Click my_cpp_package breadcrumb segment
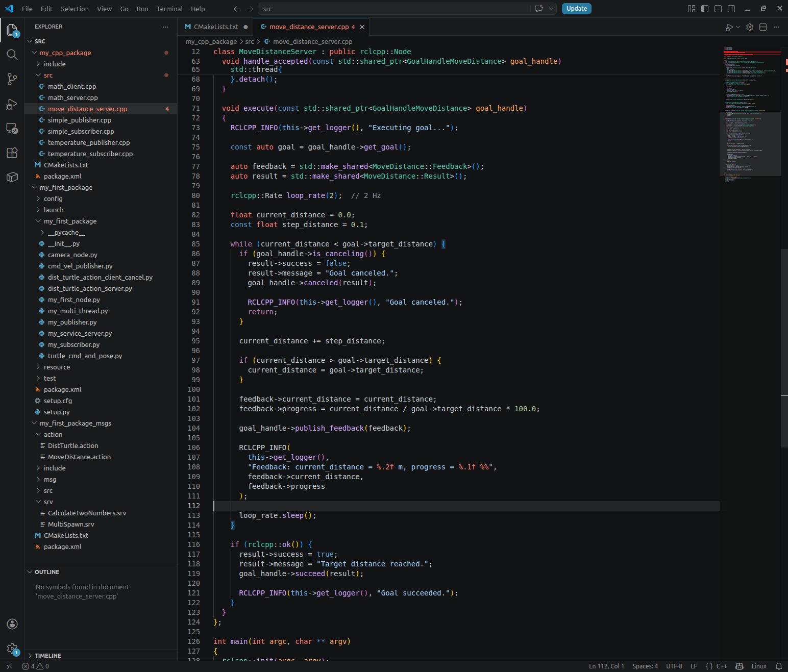 (211, 42)
